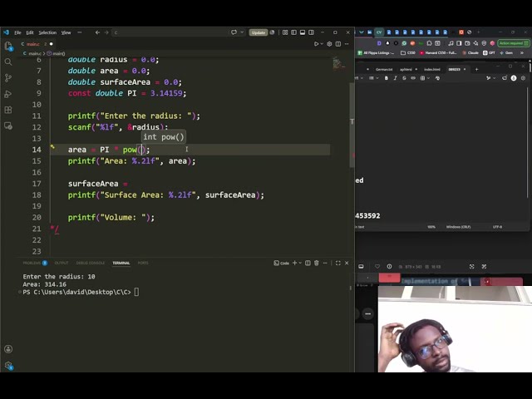Image resolution: width=532 pixels, height=399 pixels.
Task: Toggle the primary side bar layout button
Action: click(293, 32)
